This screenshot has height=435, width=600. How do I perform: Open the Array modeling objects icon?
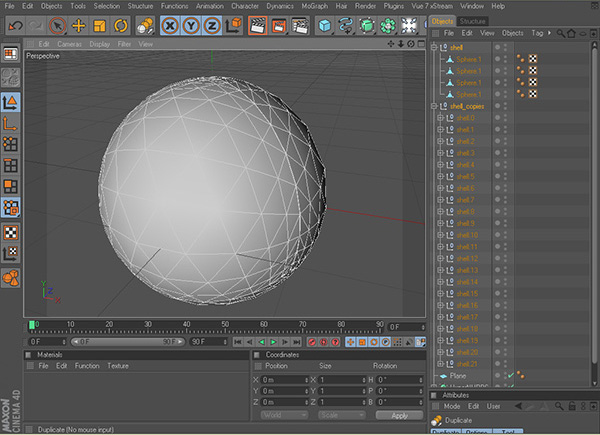(x=388, y=26)
